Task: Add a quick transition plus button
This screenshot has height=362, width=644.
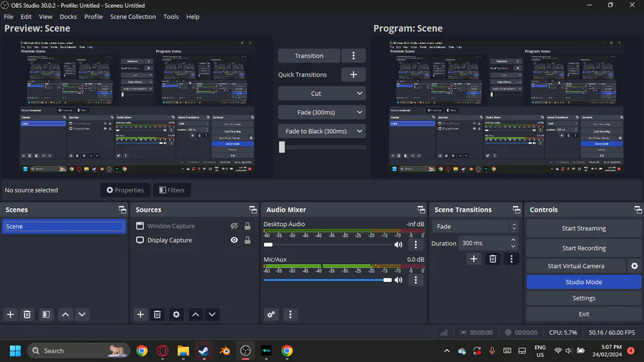Action: point(353,74)
